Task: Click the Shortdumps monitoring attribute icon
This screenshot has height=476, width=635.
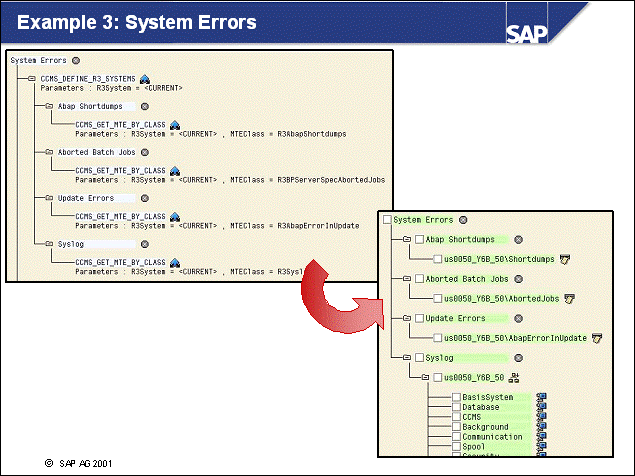Action: 565,259
